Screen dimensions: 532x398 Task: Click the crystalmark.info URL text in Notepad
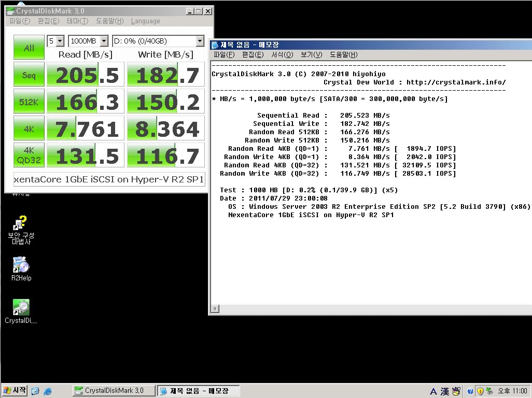456,82
